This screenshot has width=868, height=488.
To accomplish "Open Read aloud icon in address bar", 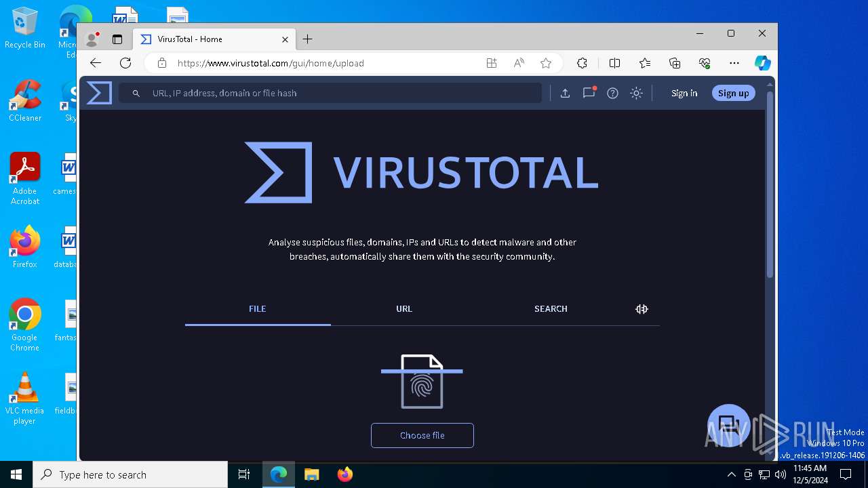I will (519, 63).
